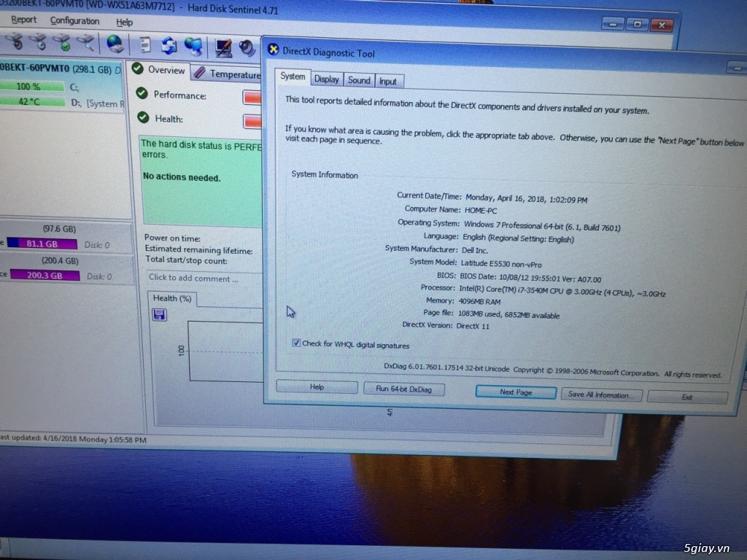Click the globe with disk toolbar icon

click(115, 44)
